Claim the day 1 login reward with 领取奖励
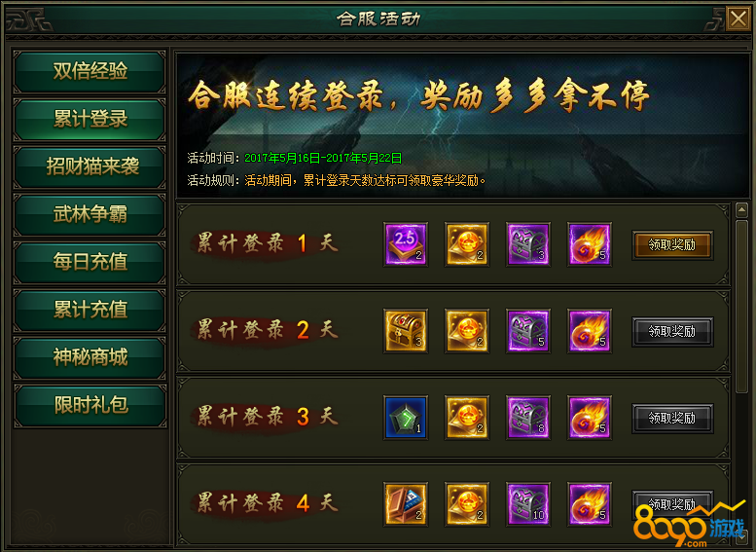The width and height of the screenshot is (756, 552). [x=672, y=244]
